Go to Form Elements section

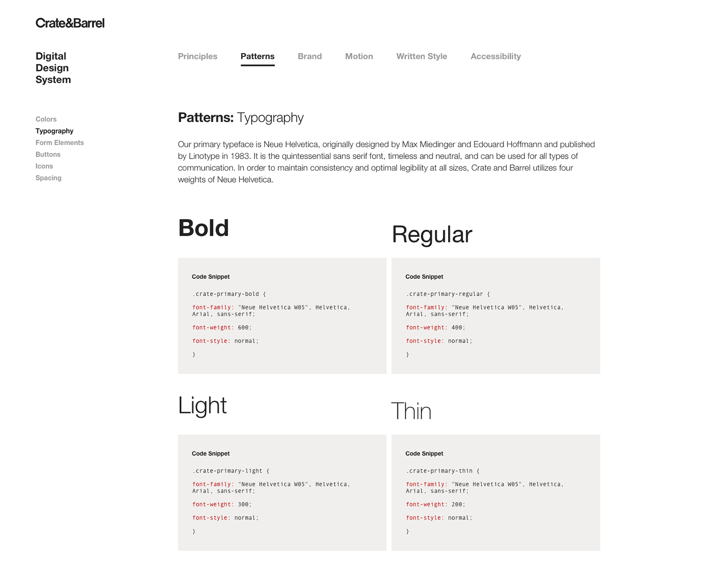pyautogui.click(x=60, y=142)
